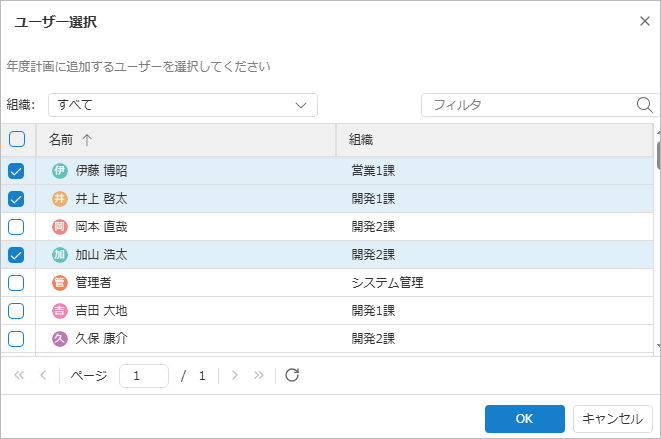Screen dimensions: 661x439
Task: Click the next page arrow icon
Action: point(234,375)
